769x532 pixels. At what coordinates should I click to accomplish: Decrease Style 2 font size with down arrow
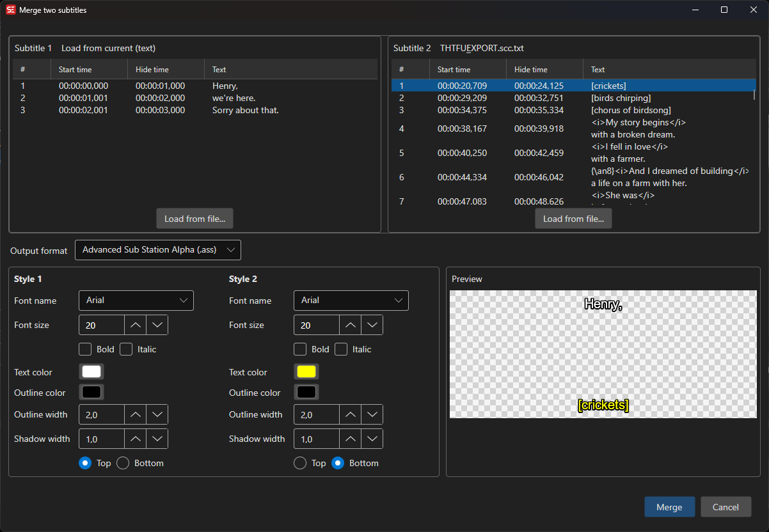[x=372, y=325]
